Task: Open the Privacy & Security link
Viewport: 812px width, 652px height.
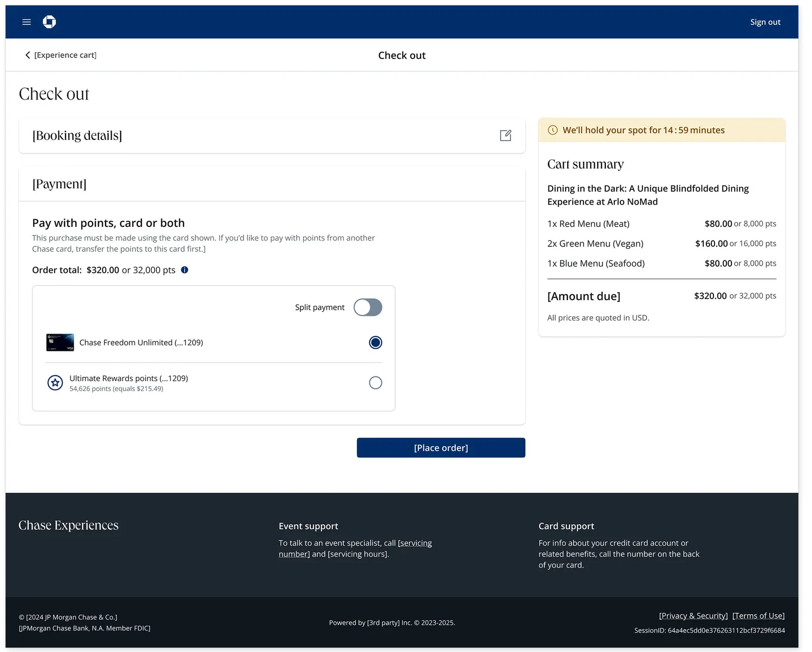Action: [x=693, y=616]
